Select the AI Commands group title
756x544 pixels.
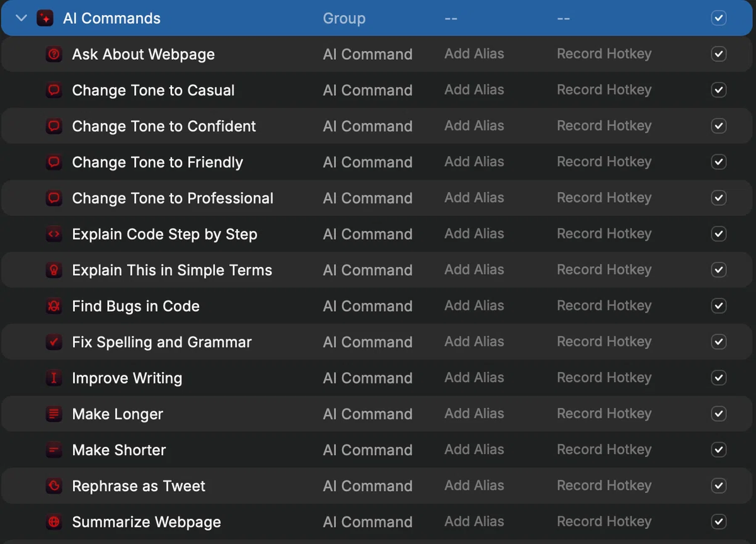coord(112,18)
